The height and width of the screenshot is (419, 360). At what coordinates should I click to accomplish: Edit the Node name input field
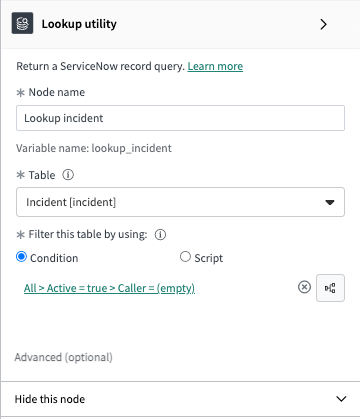(180, 118)
